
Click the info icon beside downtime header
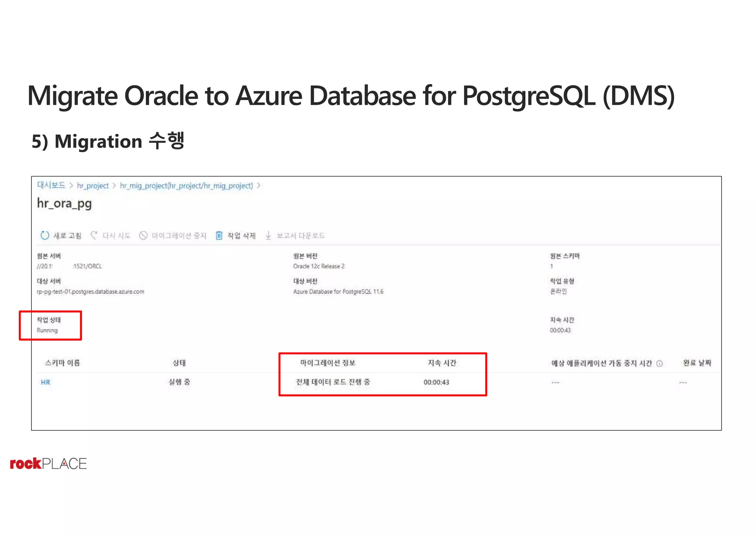point(660,364)
